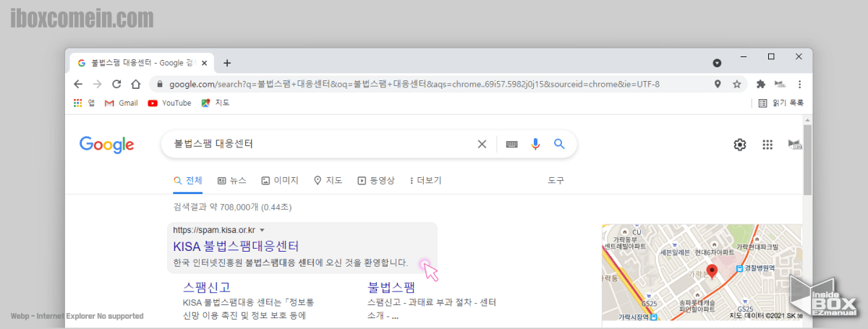Open the Gmail bookmark
868x329 pixels.
(122, 103)
